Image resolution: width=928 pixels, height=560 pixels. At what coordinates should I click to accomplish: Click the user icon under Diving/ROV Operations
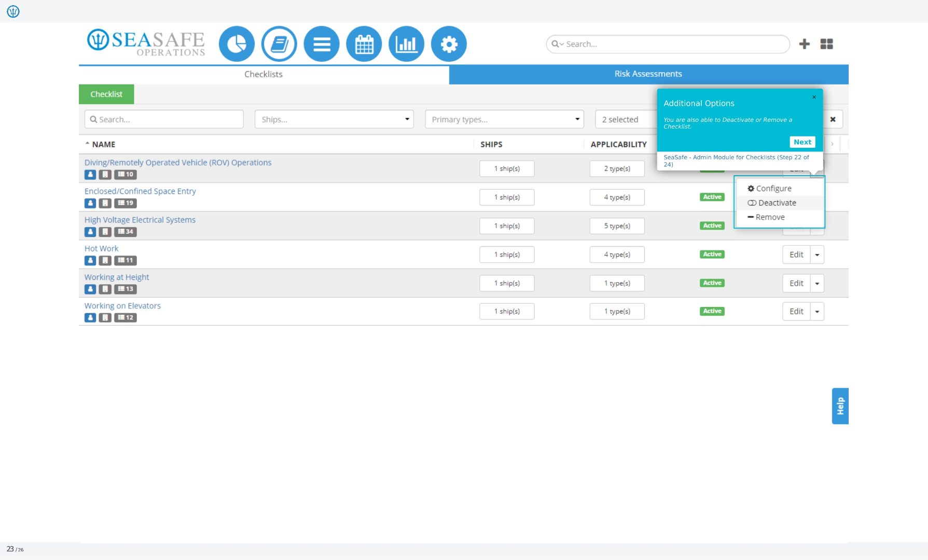click(x=90, y=175)
